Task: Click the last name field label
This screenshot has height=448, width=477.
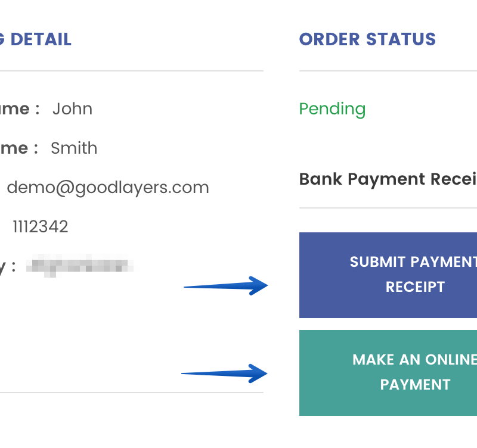Action: point(18,148)
